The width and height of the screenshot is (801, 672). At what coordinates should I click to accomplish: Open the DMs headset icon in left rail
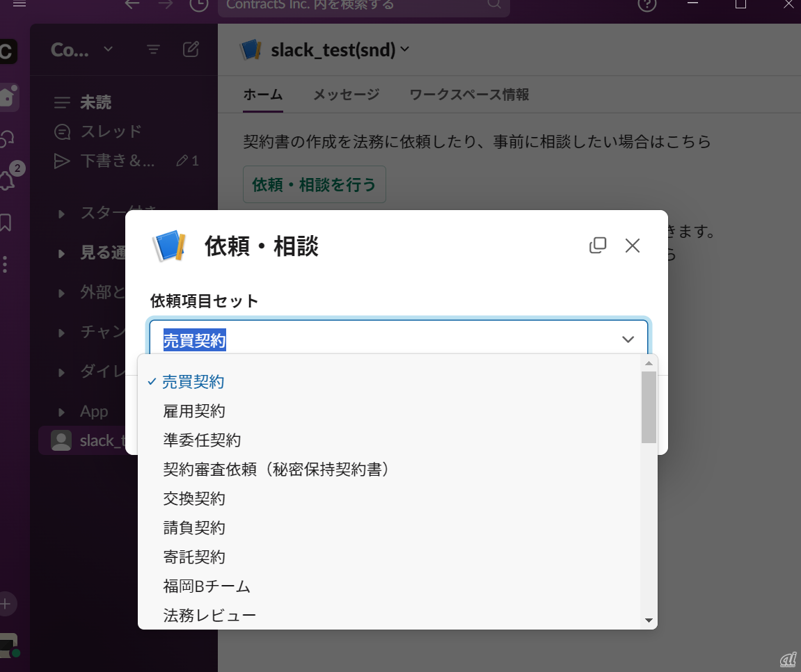point(7,138)
